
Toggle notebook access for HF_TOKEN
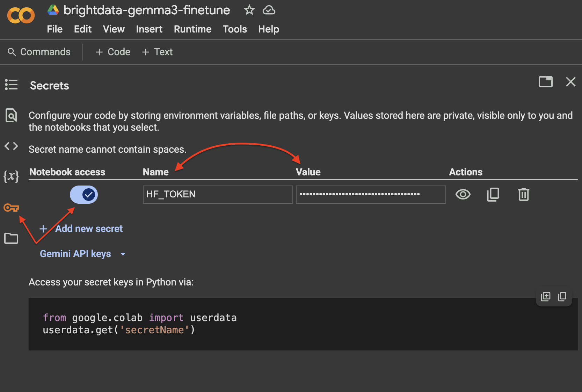tap(84, 195)
